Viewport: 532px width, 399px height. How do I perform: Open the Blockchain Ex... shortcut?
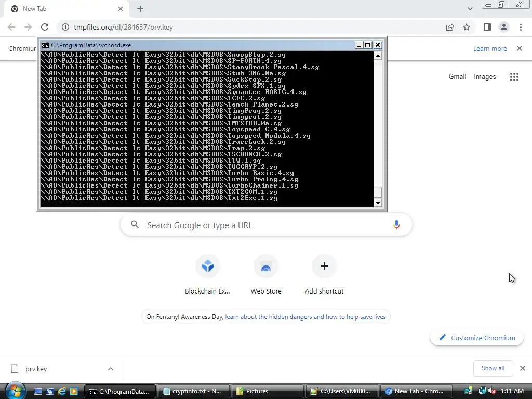[x=208, y=275]
